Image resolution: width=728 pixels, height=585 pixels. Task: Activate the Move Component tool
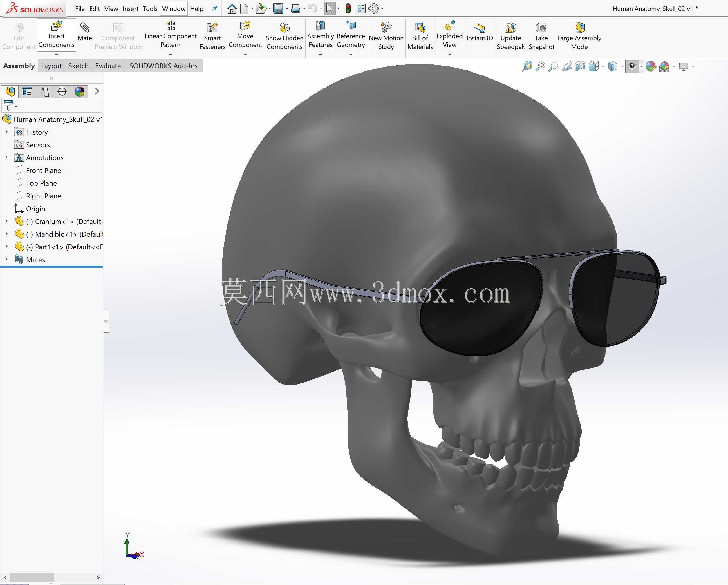tap(245, 35)
